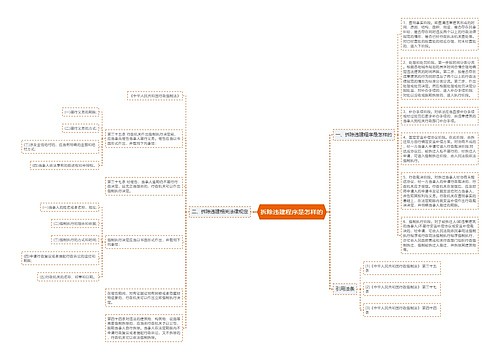Select leaf node (四)当事人依法享有的陈述权
The image size is (500, 360).
coord(65,165)
